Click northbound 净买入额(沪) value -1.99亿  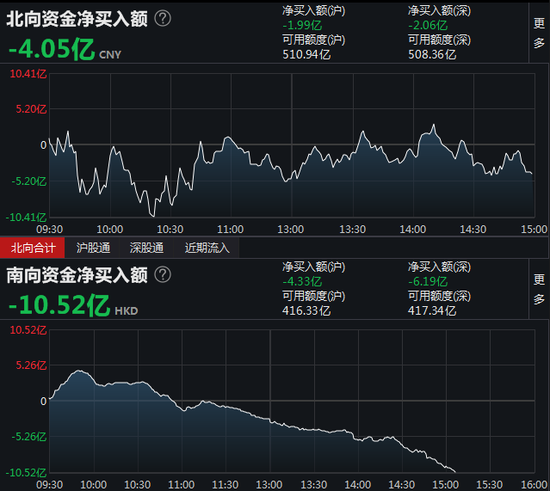point(302,25)
